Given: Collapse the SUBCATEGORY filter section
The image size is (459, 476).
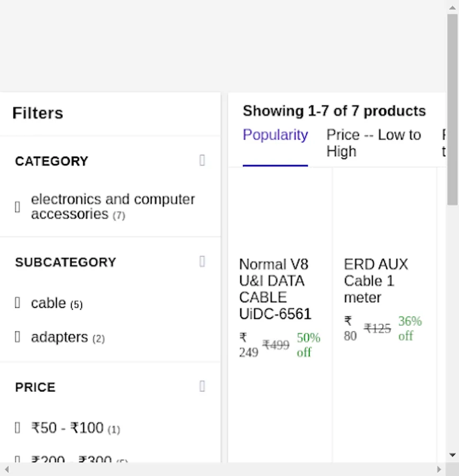Looking at the screenshot, I should click(x=202, y=262).
